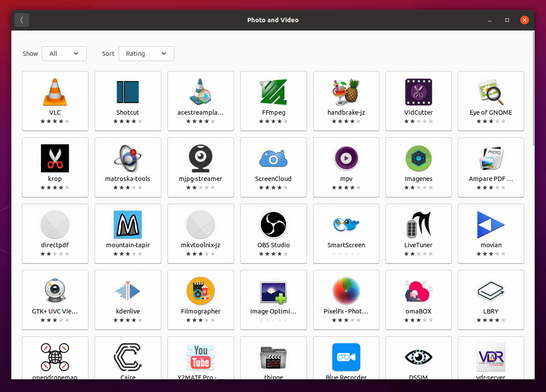
Task: Select the acestreamplayer cone icon
Action: tap(201, 92)
